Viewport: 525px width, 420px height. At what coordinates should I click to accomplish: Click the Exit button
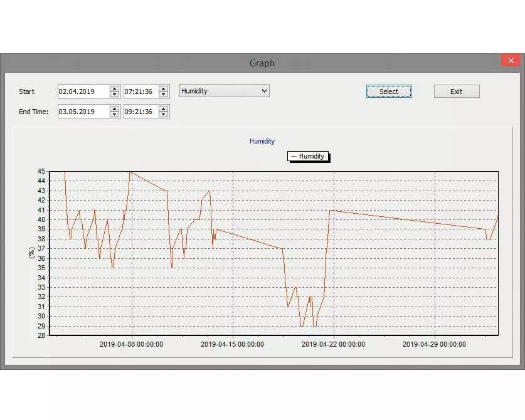pyautogui.click(x=457, y=92)
